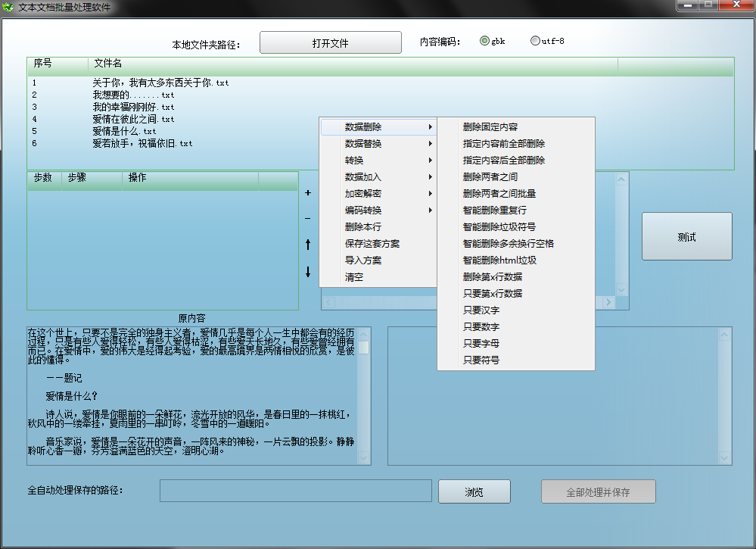Click the minus icon to remove step
This screenshot has width=756, height=549.
click(308, 219)
